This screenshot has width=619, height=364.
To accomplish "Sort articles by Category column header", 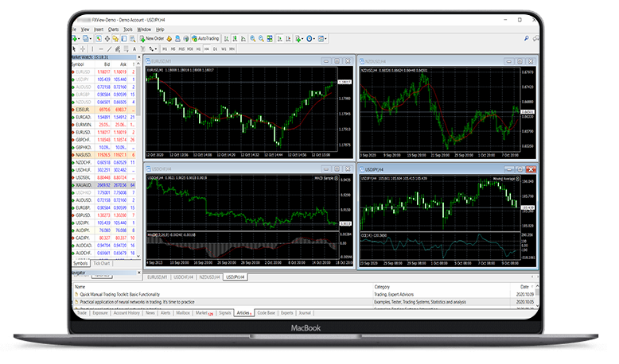I will point(382,287).
